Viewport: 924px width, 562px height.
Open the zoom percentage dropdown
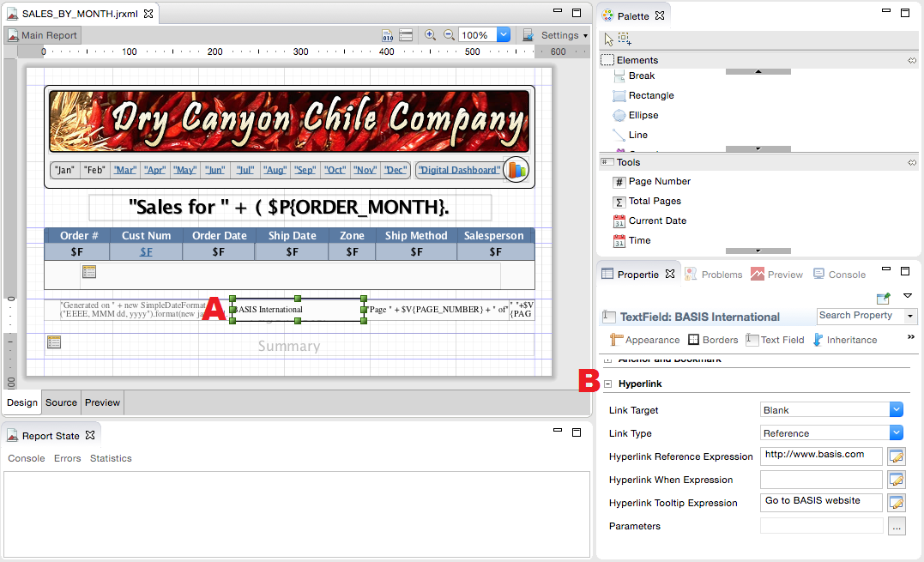503,35
